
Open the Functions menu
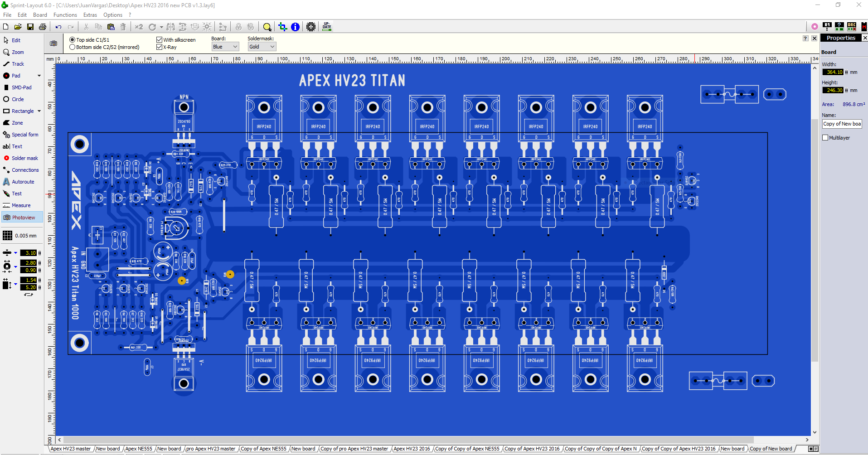pos(65,15)
